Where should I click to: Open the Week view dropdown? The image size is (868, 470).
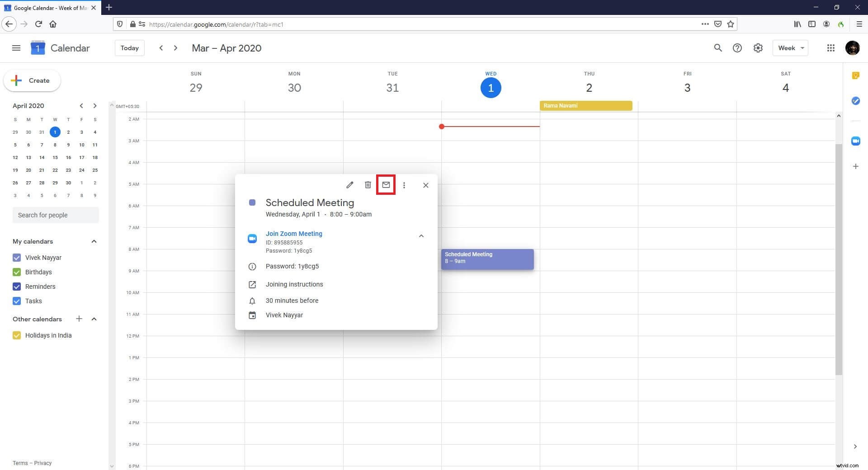pyautogui.click(x=790, y=48)
